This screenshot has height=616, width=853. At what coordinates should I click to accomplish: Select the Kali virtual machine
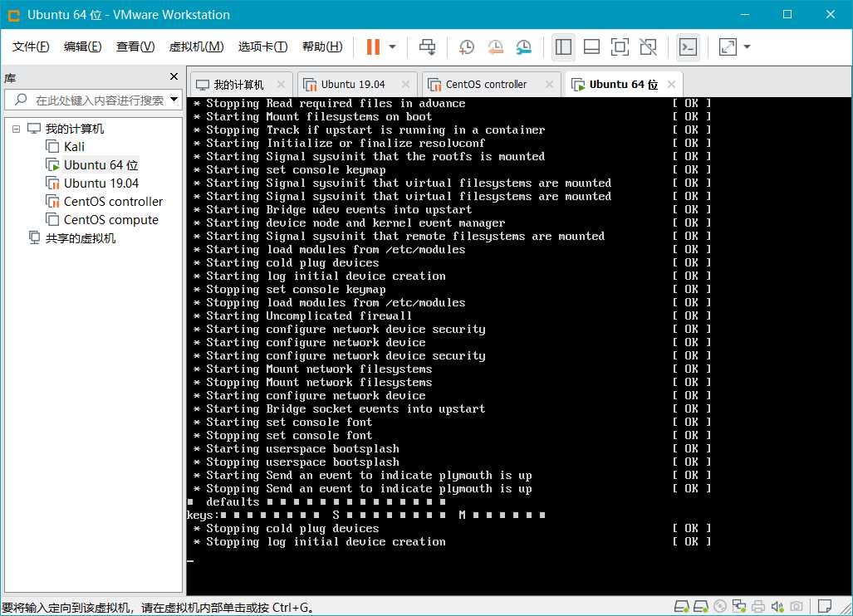point(74,147)
